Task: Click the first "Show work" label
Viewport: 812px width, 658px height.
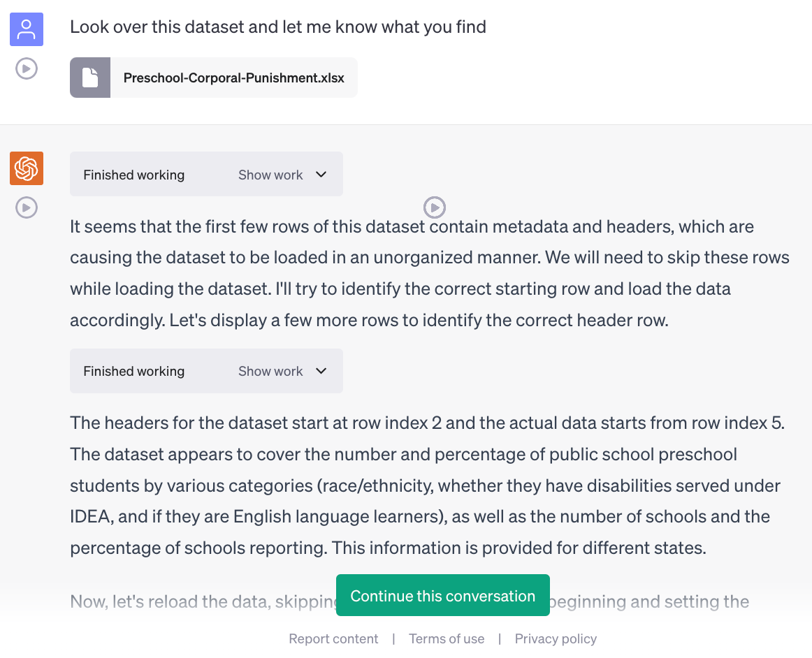Action: 270,175
